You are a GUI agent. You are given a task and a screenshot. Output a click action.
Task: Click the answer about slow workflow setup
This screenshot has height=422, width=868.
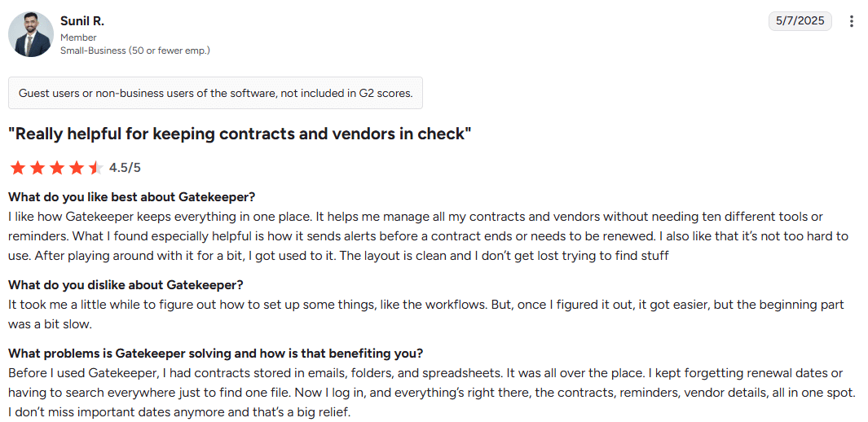click(x=425, y=313)
